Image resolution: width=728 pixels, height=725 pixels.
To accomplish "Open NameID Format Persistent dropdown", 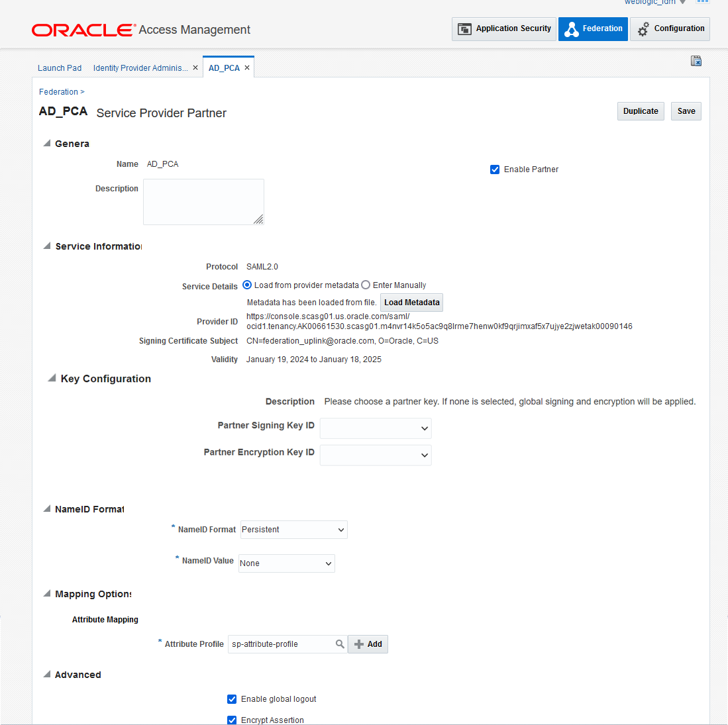I will tap(294, 530).
